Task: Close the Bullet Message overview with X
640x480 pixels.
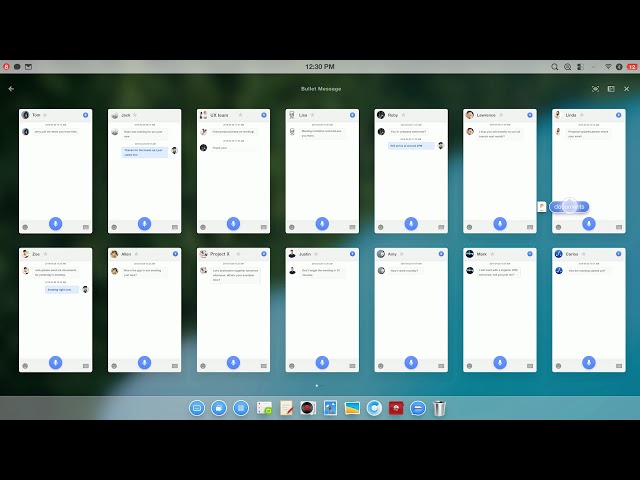Action: 627,89
